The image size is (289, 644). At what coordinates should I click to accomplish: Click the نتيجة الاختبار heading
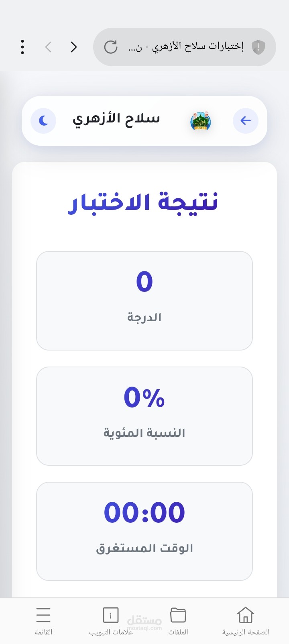tap(144, 203)
